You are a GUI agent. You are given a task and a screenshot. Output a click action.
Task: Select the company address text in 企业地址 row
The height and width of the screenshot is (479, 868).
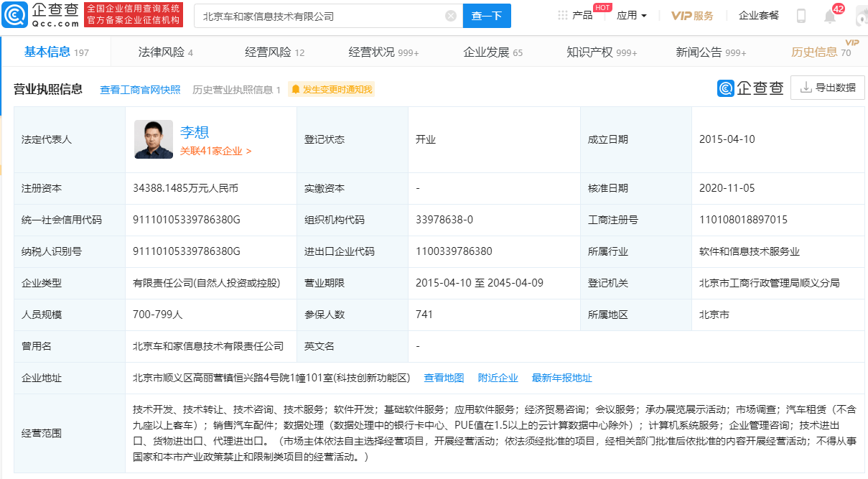click(x=271, y=378)
